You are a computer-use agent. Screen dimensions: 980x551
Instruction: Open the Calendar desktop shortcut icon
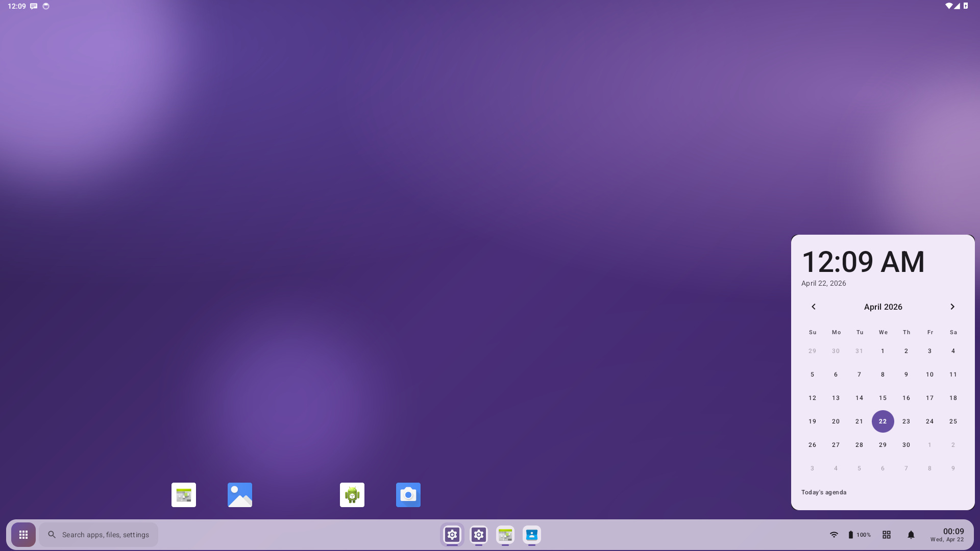[x=184, y=495]
